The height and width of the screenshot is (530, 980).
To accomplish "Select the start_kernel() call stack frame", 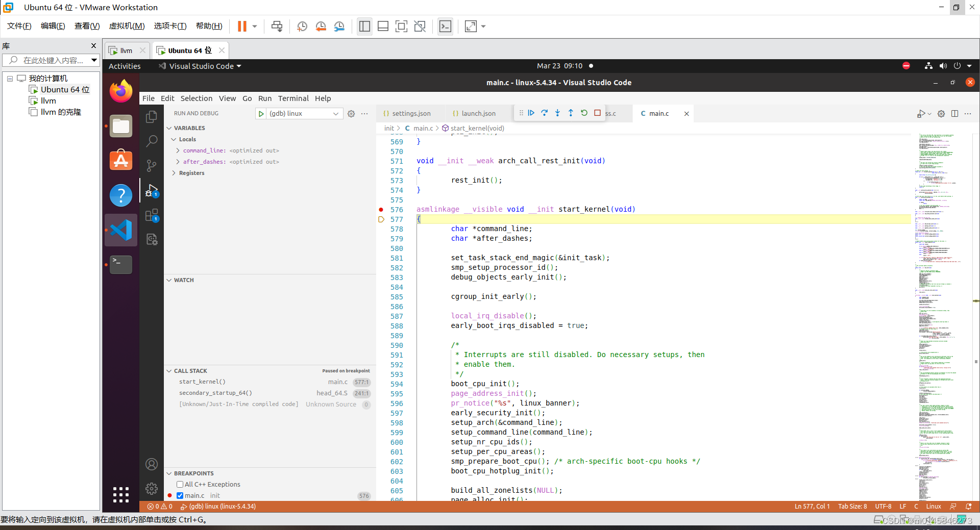I will pyautogui.click(x=271, y=382).
